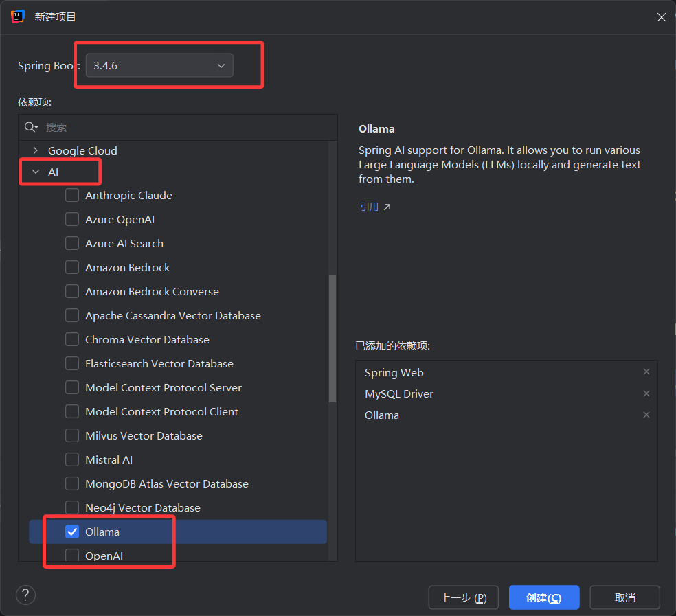The height and width of the screenshot is (616, 676).
Task: Tick Chroma Vector Database checkbox
Action: tap(72, 339)
